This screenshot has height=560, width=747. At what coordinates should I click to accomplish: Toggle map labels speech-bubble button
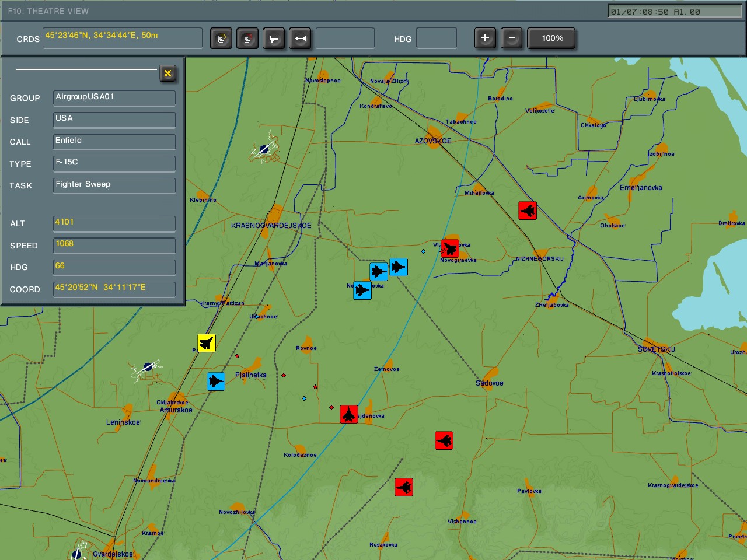point(274,38)
